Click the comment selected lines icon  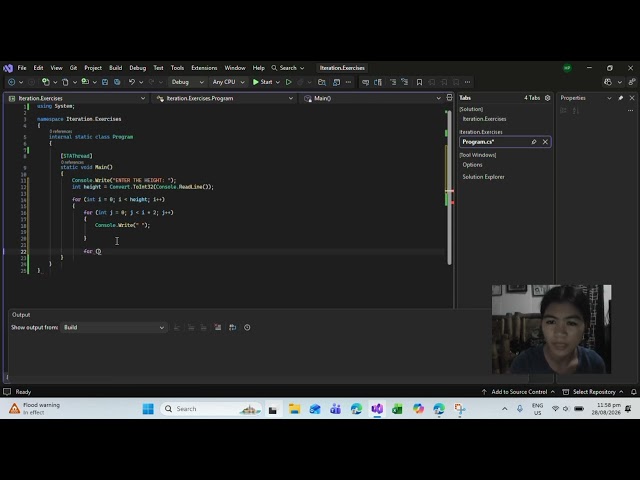coord(365,82)
